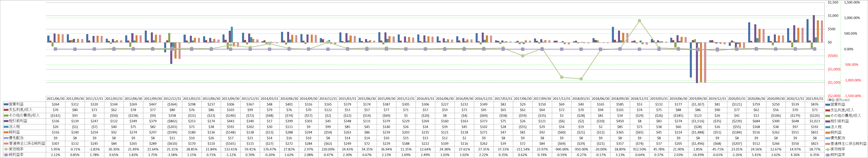
Task: Select the 2021/03/31 date column header
Action: [814, 99]
